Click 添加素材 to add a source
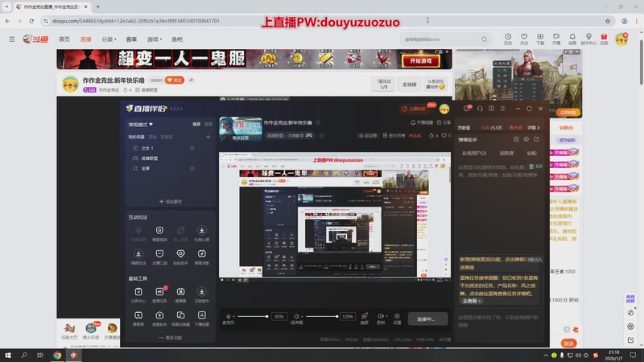The width and height of the screenshot is (644, 362). pos(171,202)
